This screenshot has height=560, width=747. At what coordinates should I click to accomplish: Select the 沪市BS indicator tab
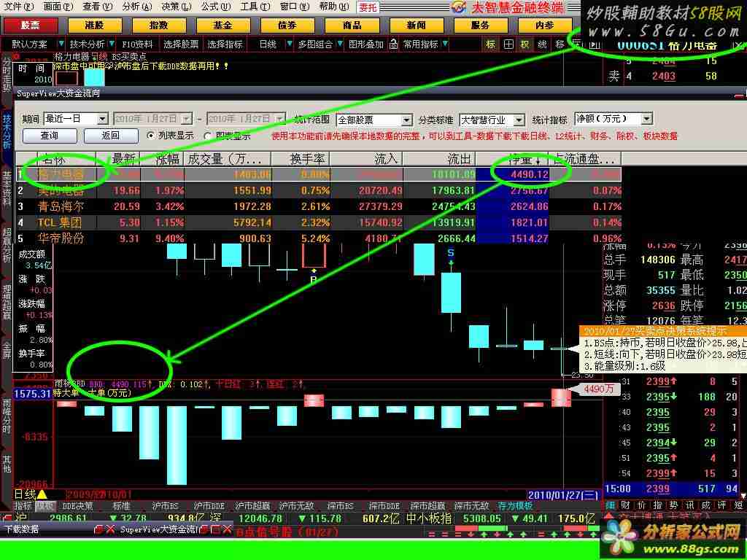165,506
